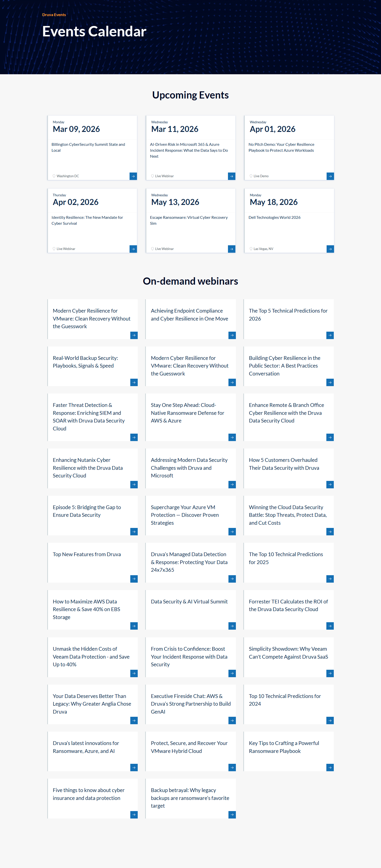Click arrow on Top New Features from Druva

point(134,579)
